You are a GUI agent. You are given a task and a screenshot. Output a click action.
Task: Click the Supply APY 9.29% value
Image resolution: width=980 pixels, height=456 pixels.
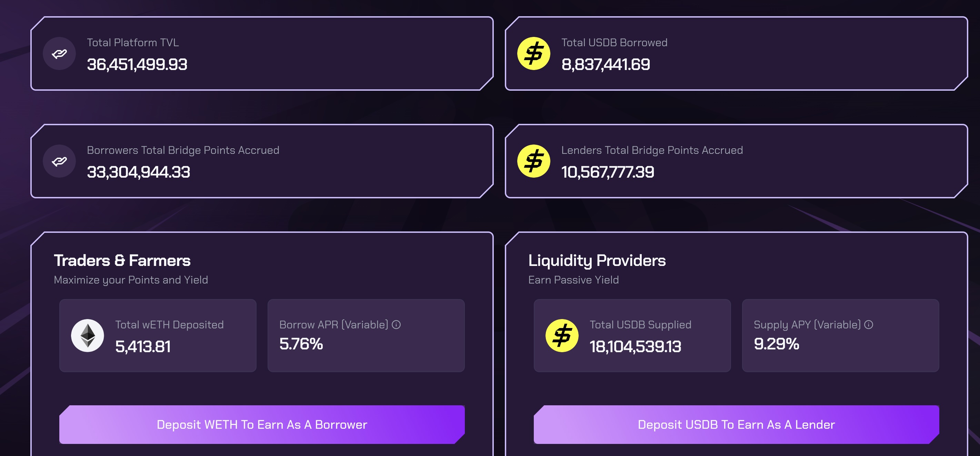pyautogui.click(x=777, y=344)
